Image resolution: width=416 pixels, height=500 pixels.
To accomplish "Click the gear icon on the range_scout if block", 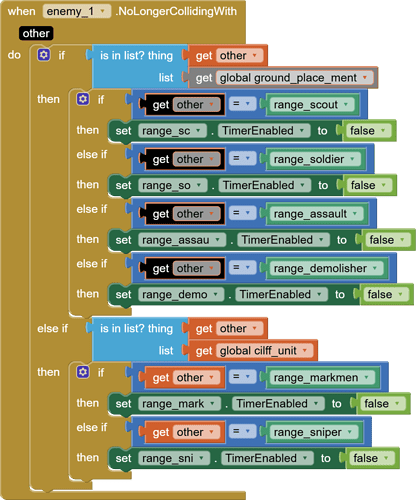I will click(83, 99).
